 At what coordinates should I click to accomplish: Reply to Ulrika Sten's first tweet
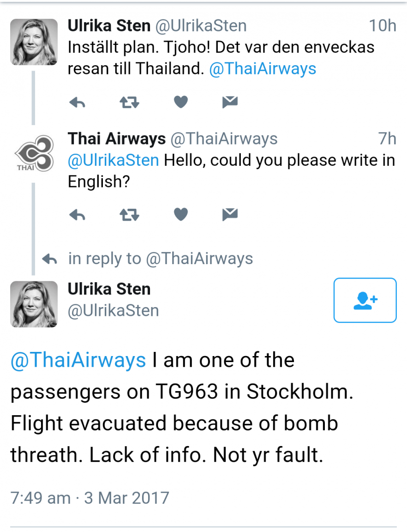click(x=77, y=102)
